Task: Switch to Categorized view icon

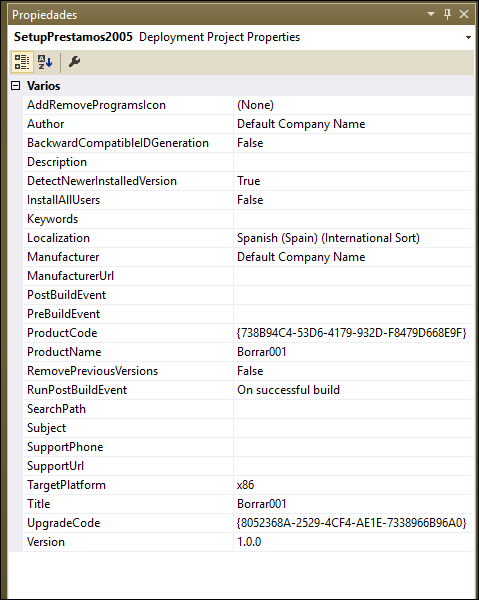Action: 22,62
